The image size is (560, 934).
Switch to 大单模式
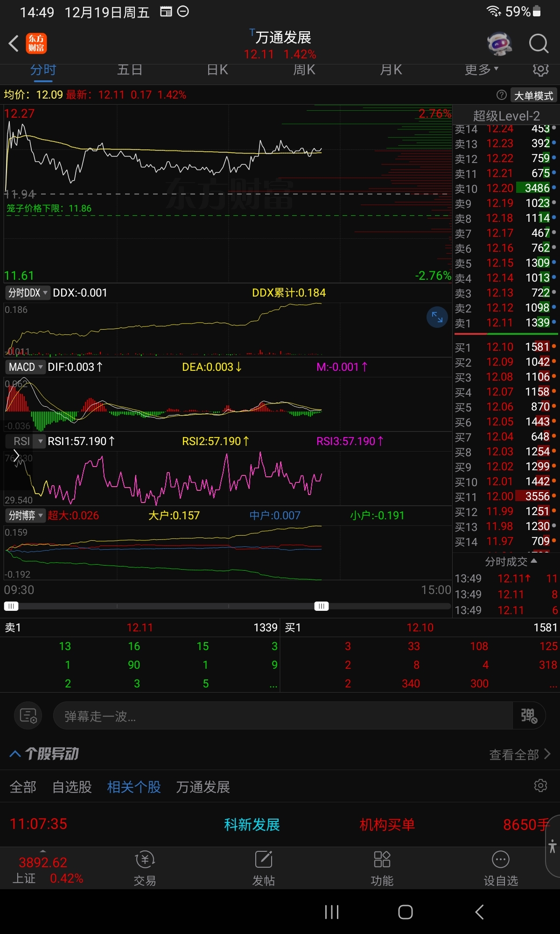534,95
